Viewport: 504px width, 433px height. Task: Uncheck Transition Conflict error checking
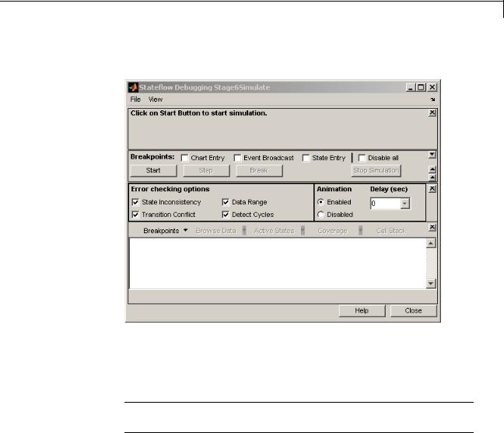(x=135, y=215)
